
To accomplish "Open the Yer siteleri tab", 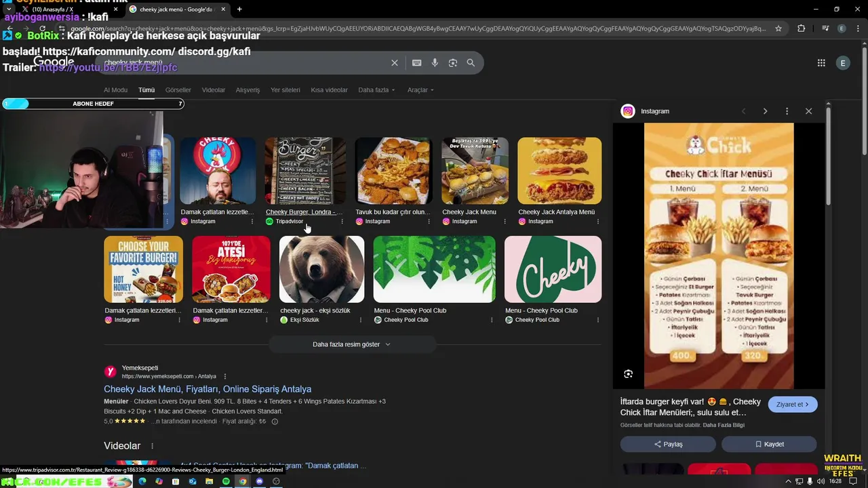I will 285,90.
